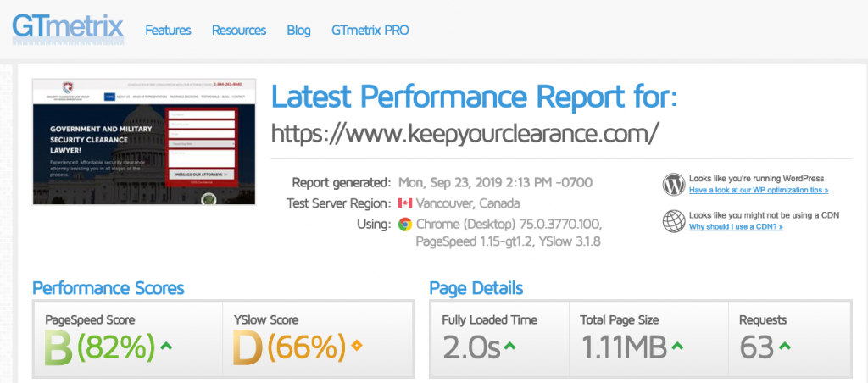This screenshot has width=868, height=383.
Task: Click green arrow beside Total Page Size
Action: [677, 347]
